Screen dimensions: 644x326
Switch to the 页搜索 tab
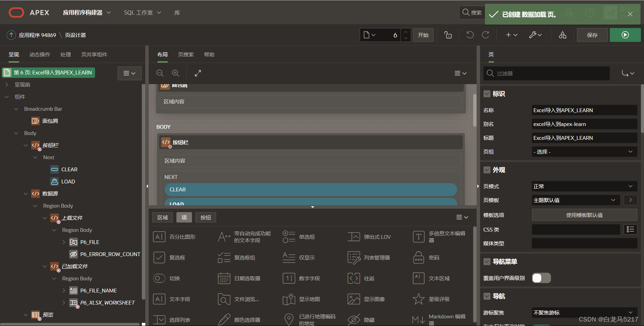coord(186,54)
